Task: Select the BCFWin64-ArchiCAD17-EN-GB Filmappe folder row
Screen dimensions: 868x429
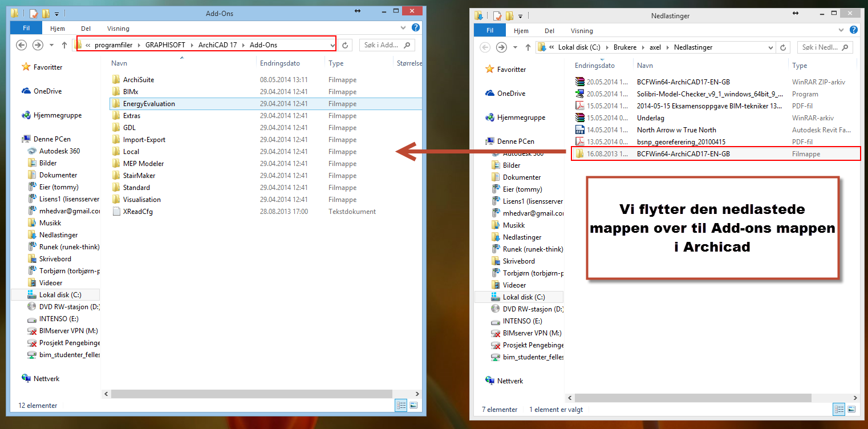Action: 716,154
